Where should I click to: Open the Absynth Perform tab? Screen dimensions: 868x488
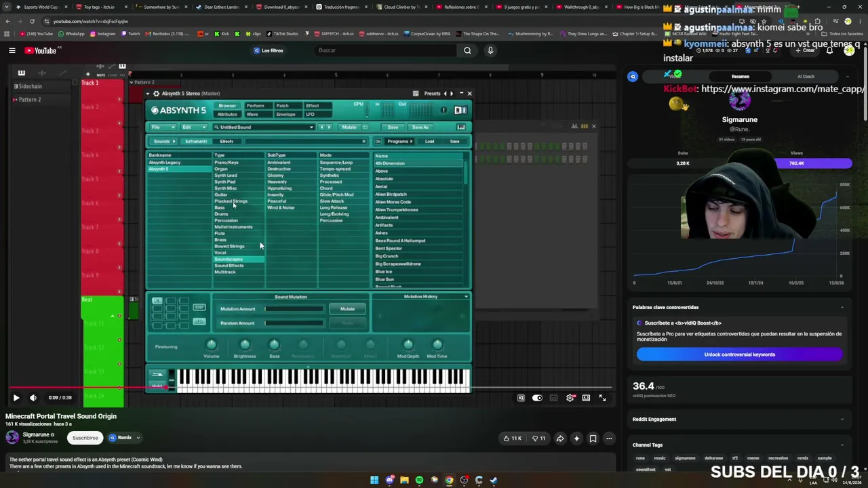(255, 106)
